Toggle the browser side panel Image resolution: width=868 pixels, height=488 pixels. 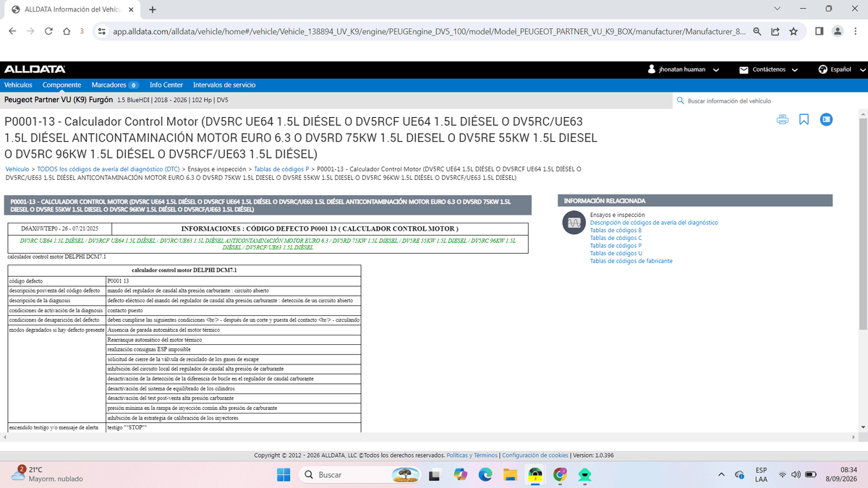click(820, 31)
